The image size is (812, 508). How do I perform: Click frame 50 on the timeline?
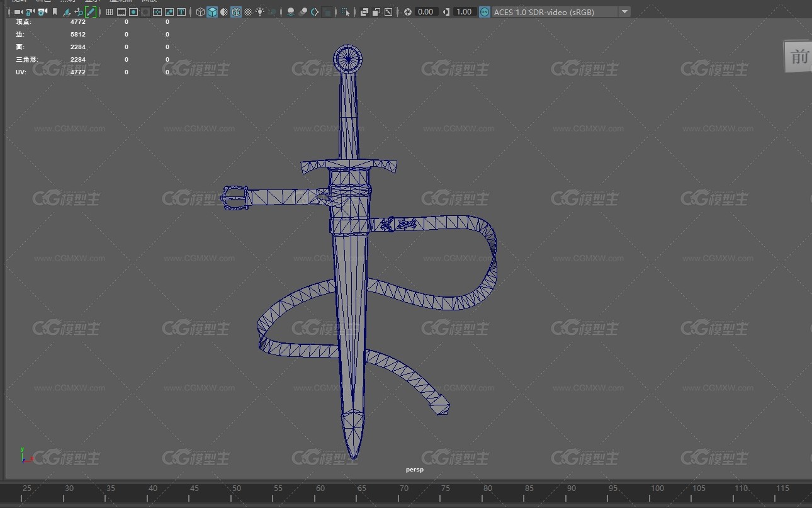pyautogui.click(x=236, y=488)
